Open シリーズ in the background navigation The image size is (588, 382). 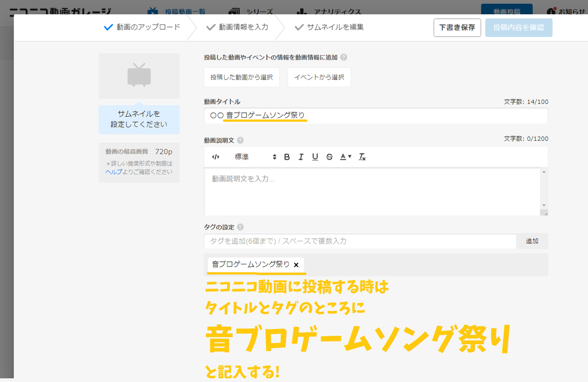[251, 12]
